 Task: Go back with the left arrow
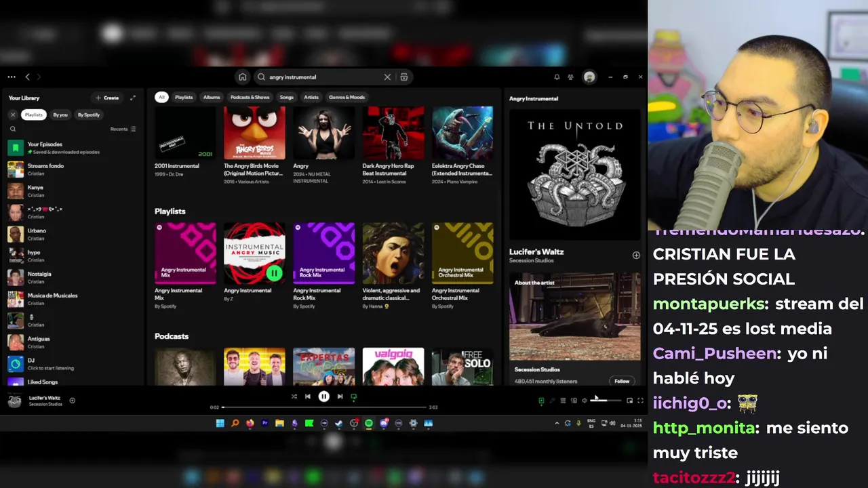(27, 77)
